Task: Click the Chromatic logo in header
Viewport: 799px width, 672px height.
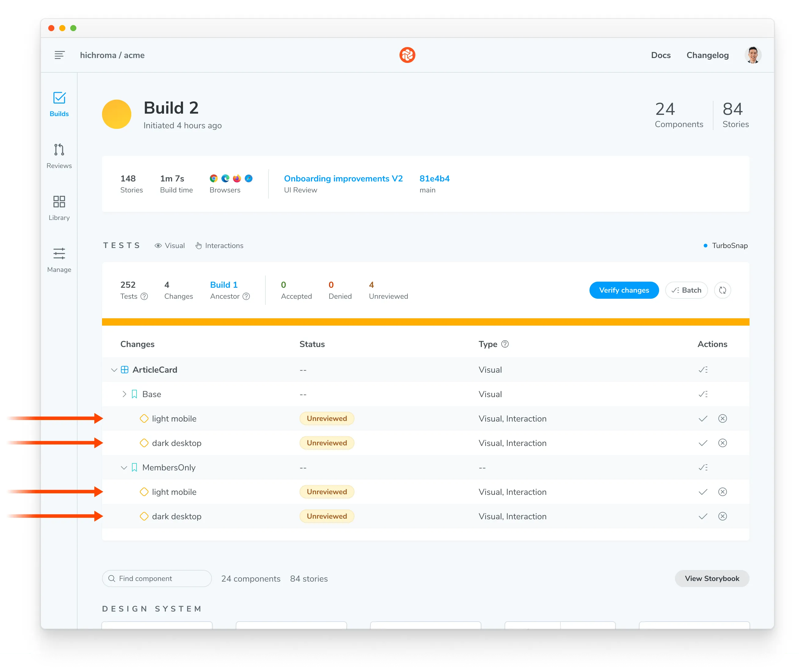Action: (407, 55)
